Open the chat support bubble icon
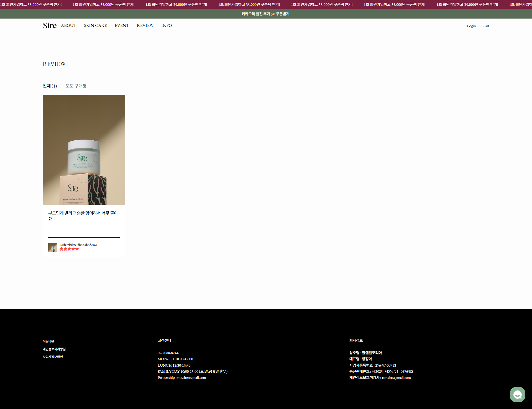The width and height of the screenshot is (532, 409). click(x=517, y=394)
